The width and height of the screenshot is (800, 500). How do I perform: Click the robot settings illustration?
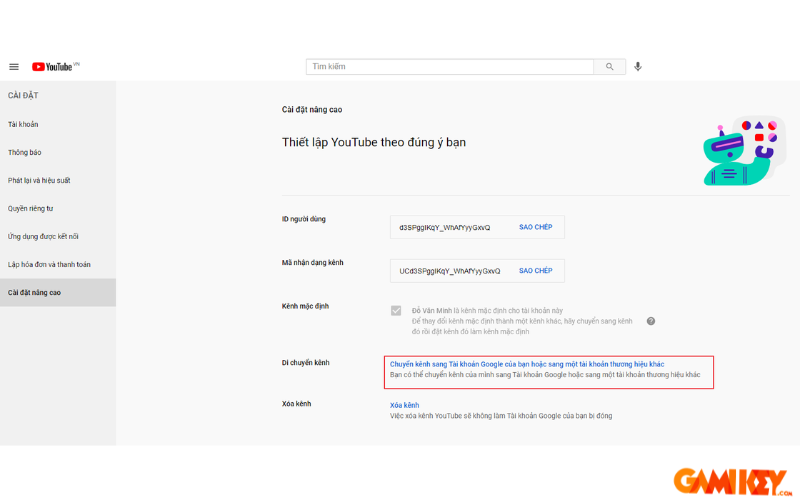click(744, 151)
